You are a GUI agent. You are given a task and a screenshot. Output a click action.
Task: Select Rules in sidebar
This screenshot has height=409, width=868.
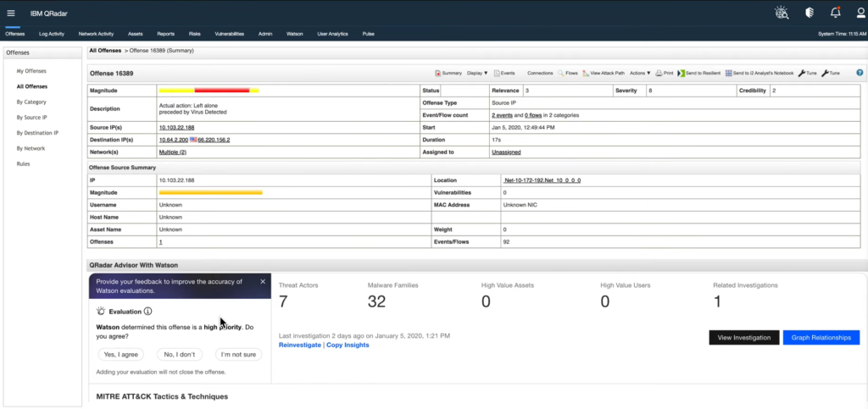[23, 164]
